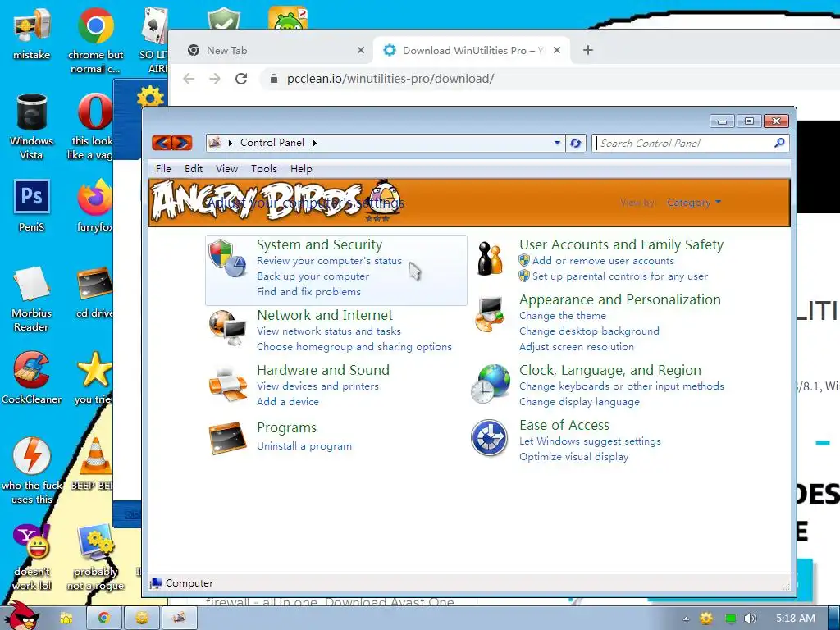The image size is (840, 630).
Task: Open 'View network status and tasks' link
Action: 328,331
